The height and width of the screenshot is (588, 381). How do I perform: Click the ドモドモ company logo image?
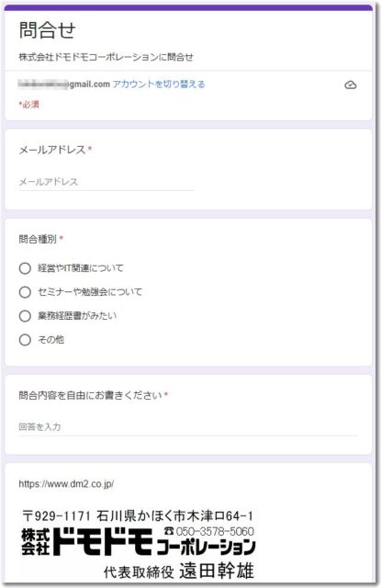coord(139,542)
